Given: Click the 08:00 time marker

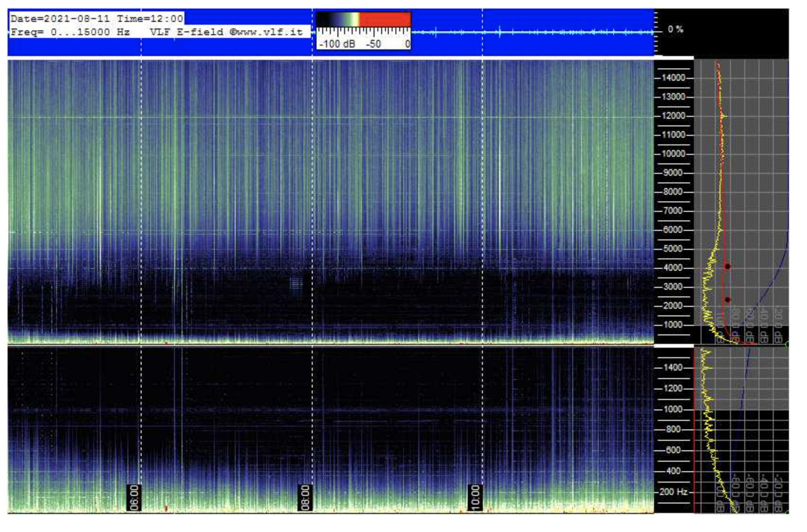Looking at the screenshot, I should pyautogui.click(x=305, y=497).
